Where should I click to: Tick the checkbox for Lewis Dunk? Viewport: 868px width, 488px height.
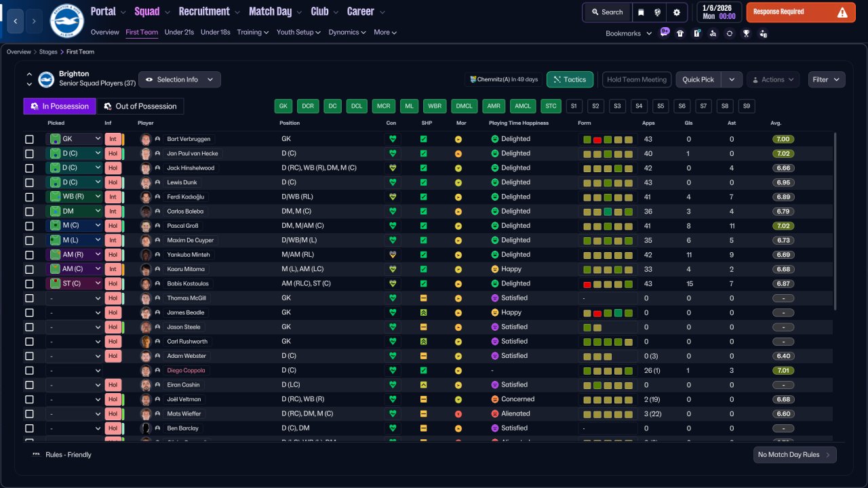click(x=29, y=182)
